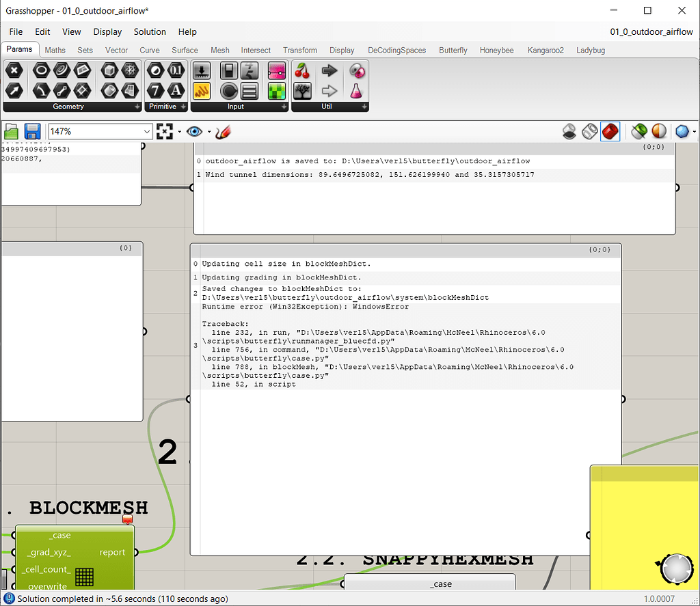Save document with blue floppy icon

pyautogui.click(x=32, y=132)
